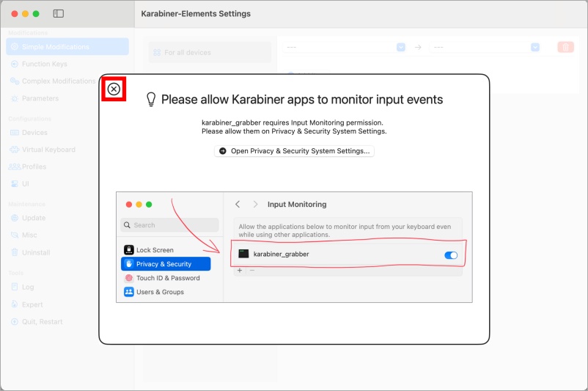Open the Devices configuration icon
Viewport: 588px width, 391px height.
point(15,133)
